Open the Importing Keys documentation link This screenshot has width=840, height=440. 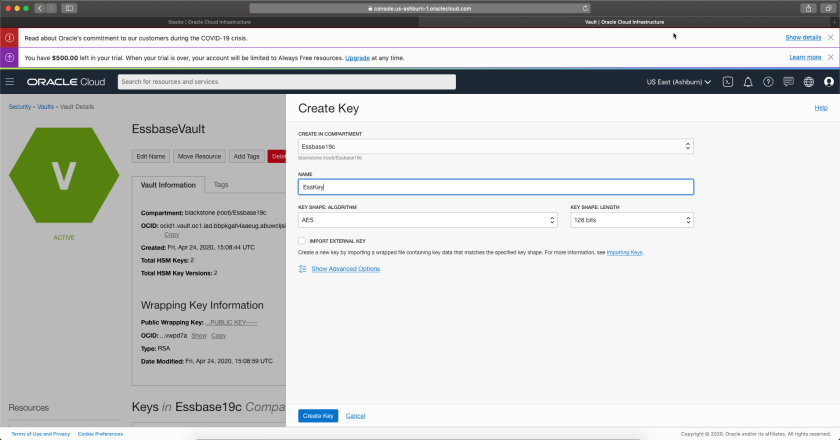pos(624,253)
